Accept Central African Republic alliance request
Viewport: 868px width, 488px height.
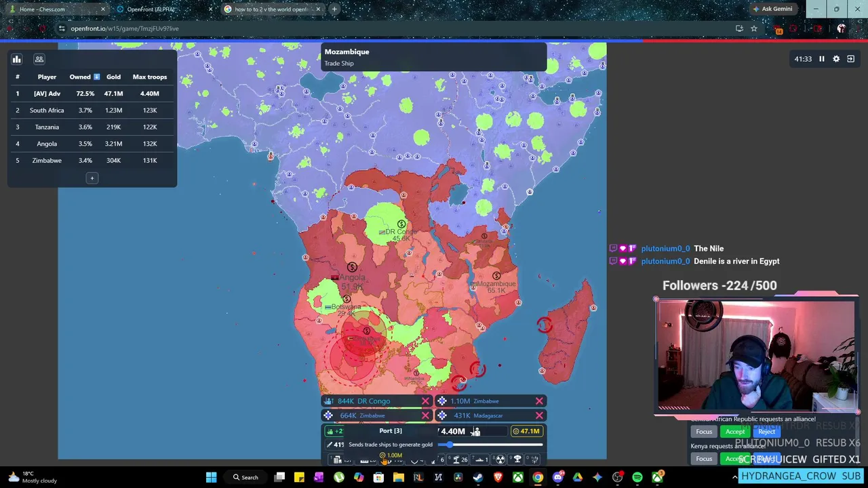pyautogui.click(x=735, y=432)
